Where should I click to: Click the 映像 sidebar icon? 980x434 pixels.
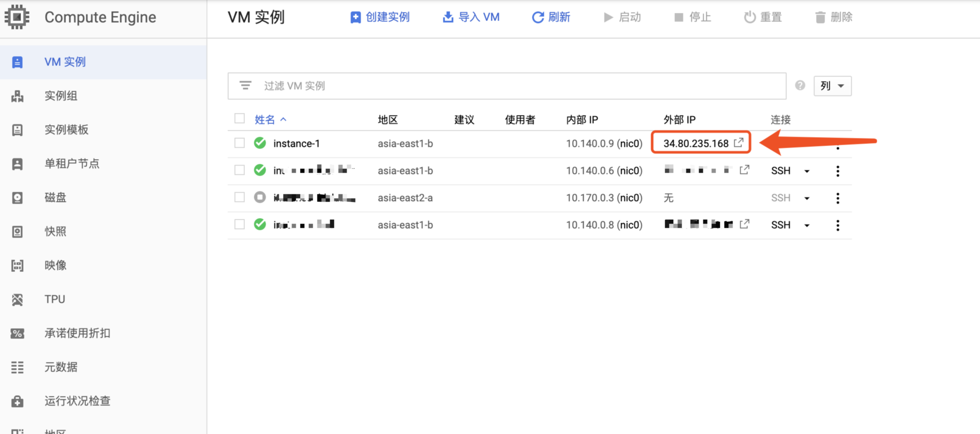tap(17, 265)
